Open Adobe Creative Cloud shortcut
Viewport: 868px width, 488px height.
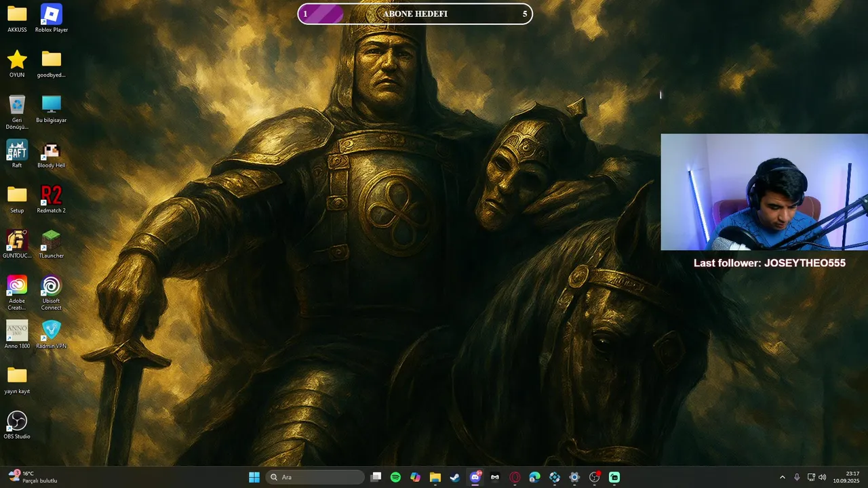(x=17, y=293)
